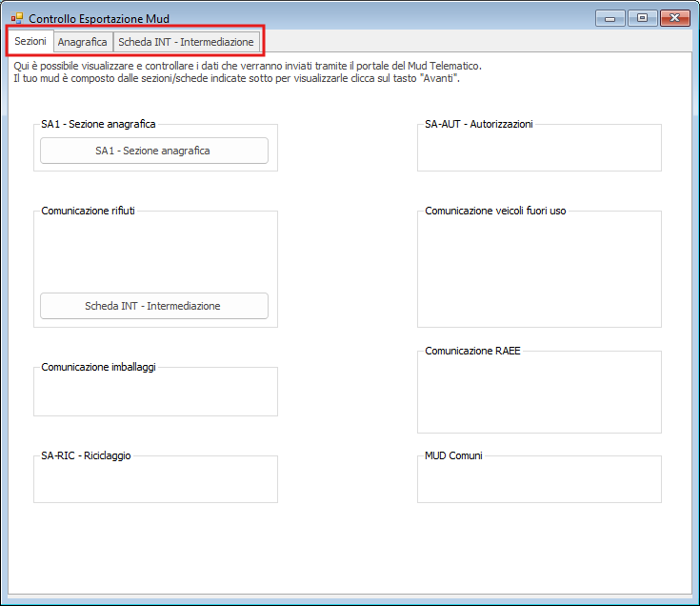Maximize the Controllo Esportazione Mud window
This screenshot has width=700, height=606.
(x=642, y=17)
